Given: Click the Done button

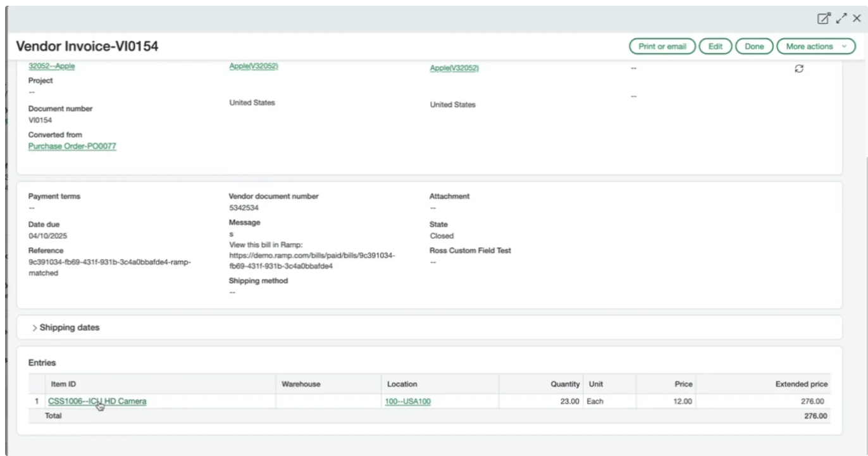Looking at the screenshot, I should (754, 46).
